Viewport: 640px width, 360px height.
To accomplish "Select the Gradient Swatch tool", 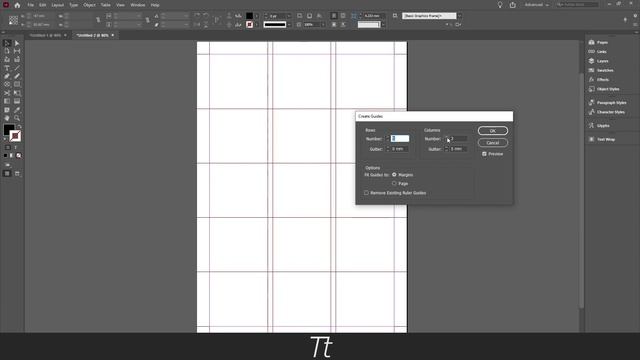I will click(7, 101).
